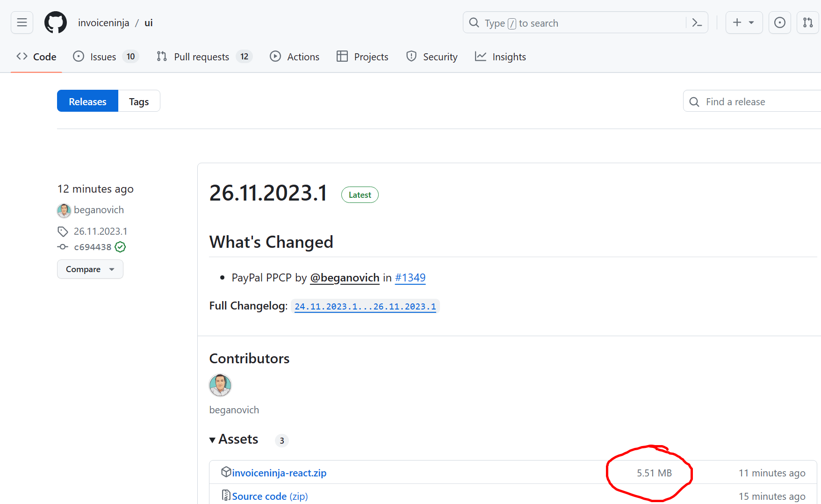The width and height of the screenshot is (821, 504).
Task: Click the @beganovich mention link
Action: pyautogui.click(x=345, y=278)
